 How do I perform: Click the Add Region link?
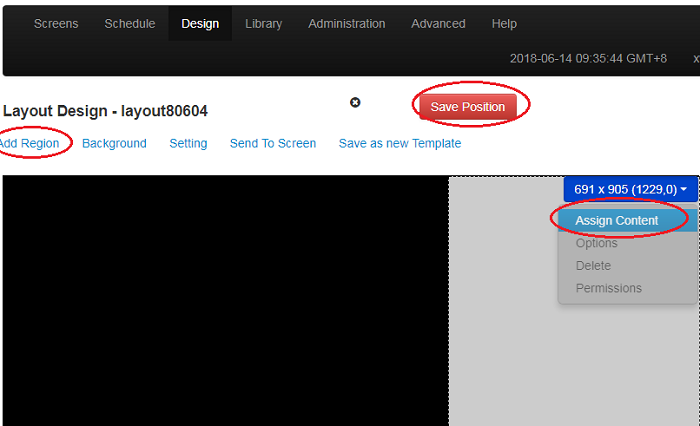[30, 144]
